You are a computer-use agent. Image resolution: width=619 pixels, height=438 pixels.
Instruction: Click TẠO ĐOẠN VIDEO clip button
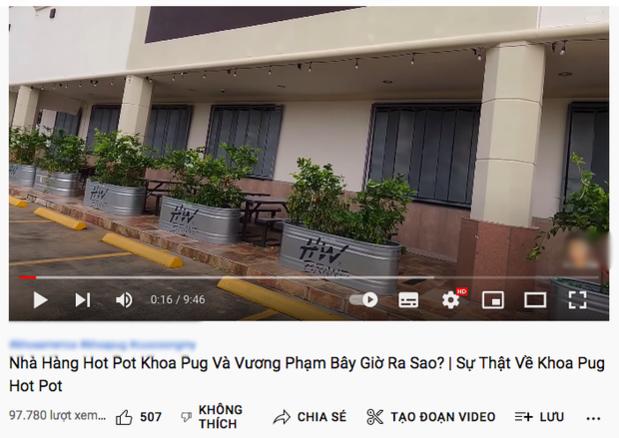(x=431, y=417)
